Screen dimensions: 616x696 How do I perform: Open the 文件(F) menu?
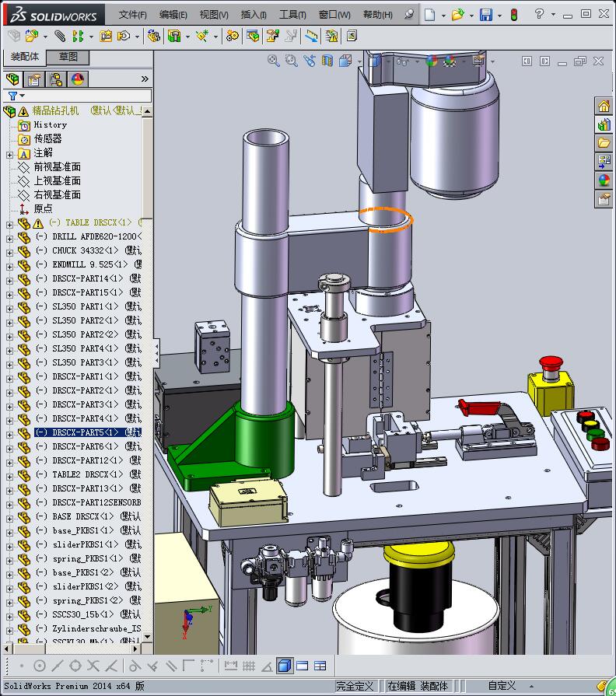click(133, 15)
